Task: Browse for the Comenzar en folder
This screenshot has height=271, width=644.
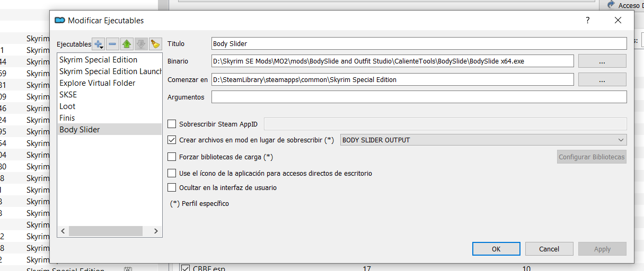Action: coord(602,80)
